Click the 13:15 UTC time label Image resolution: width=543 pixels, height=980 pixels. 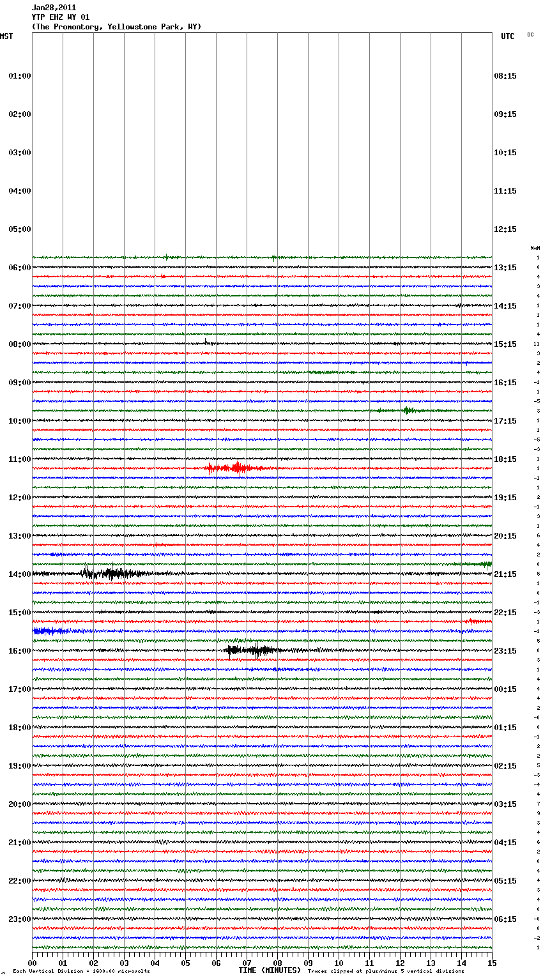505,268
